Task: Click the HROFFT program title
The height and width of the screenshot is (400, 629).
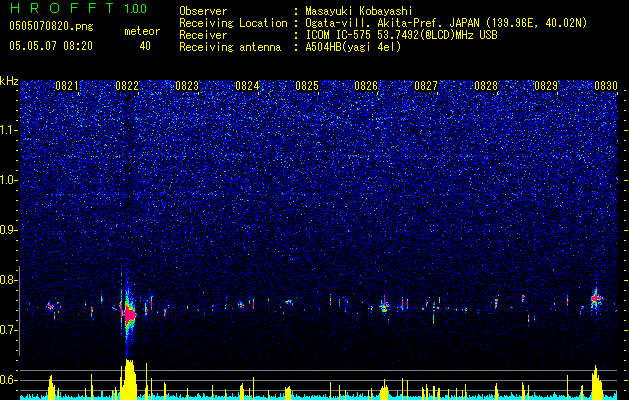Action: tap(62, 8)
